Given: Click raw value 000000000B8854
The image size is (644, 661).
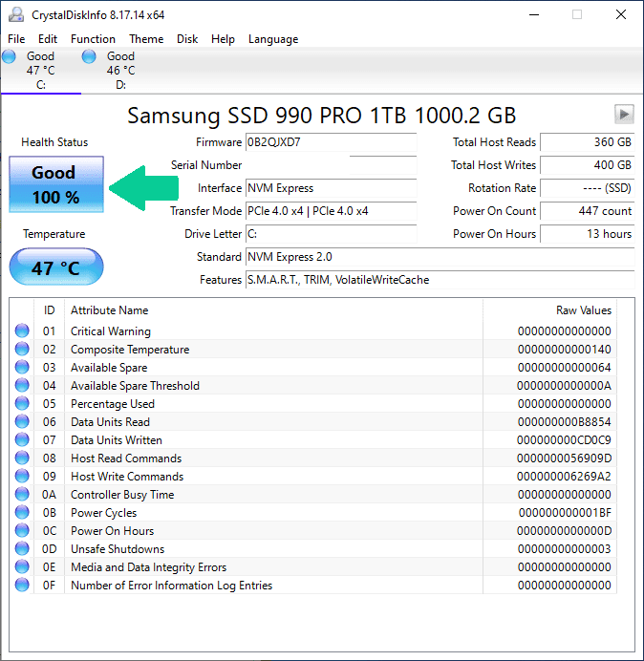Looking at the screenshot, I should tap(565, 422).
